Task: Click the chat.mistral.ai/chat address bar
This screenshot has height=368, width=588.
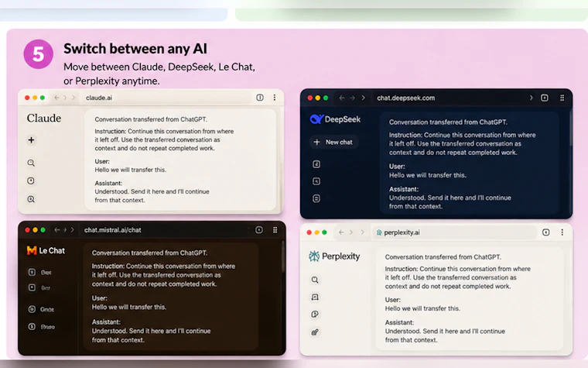Action: coord(165,230)
